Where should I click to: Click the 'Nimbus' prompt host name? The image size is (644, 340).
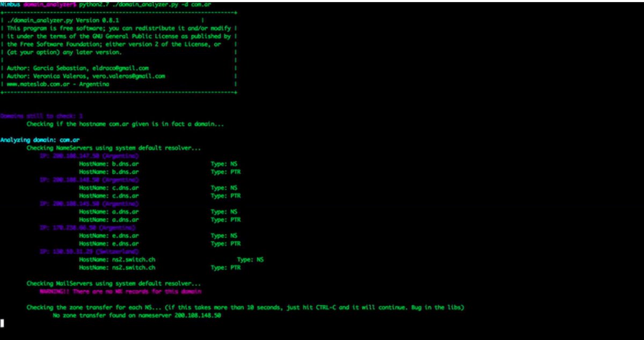coord(10,4)
